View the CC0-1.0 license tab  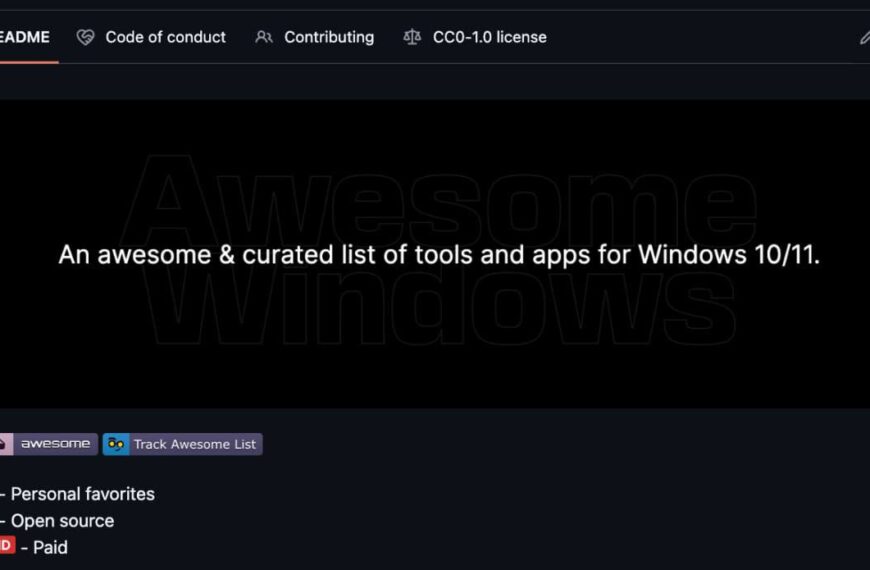click(x=475, y=37)
